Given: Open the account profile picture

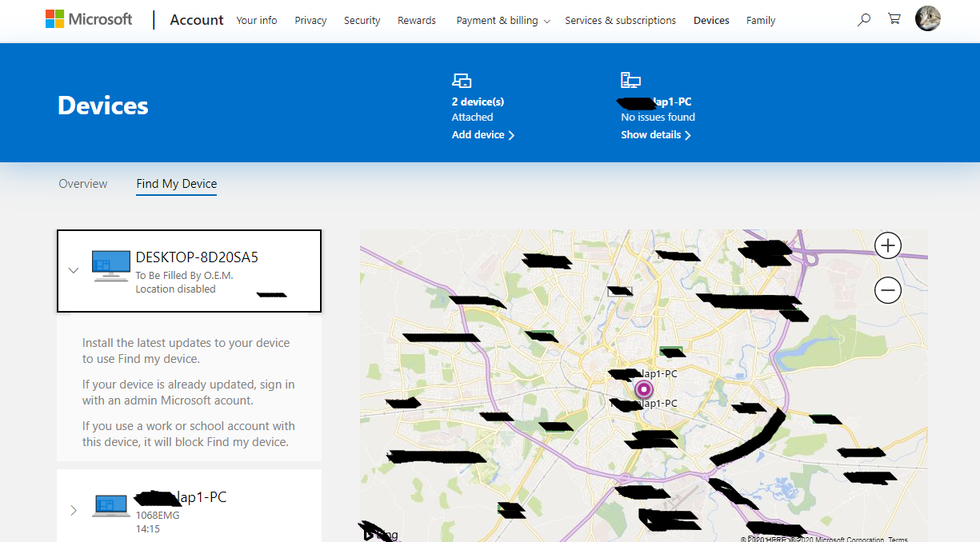Looking at the screenshot, I should tap(928, 18).
